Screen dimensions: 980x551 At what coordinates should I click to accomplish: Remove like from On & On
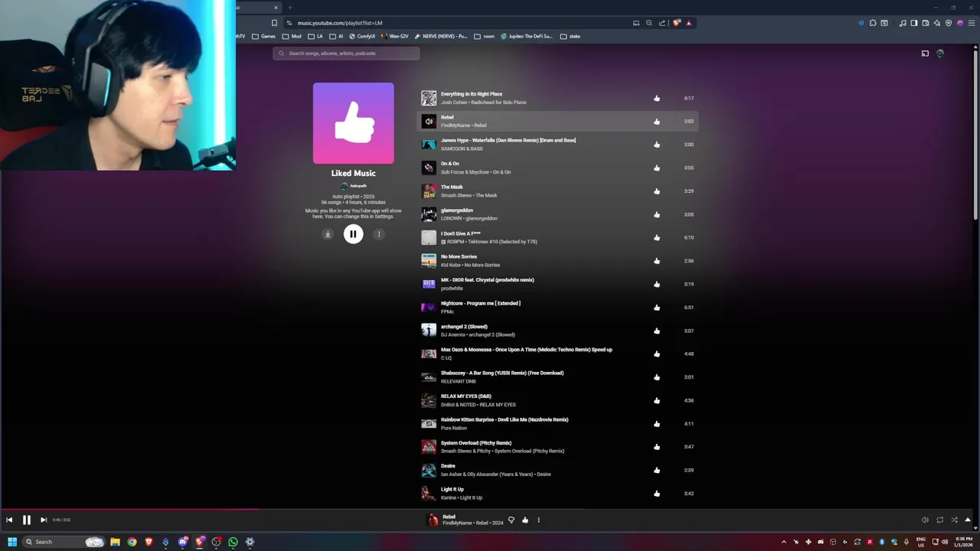coord(657,168)
